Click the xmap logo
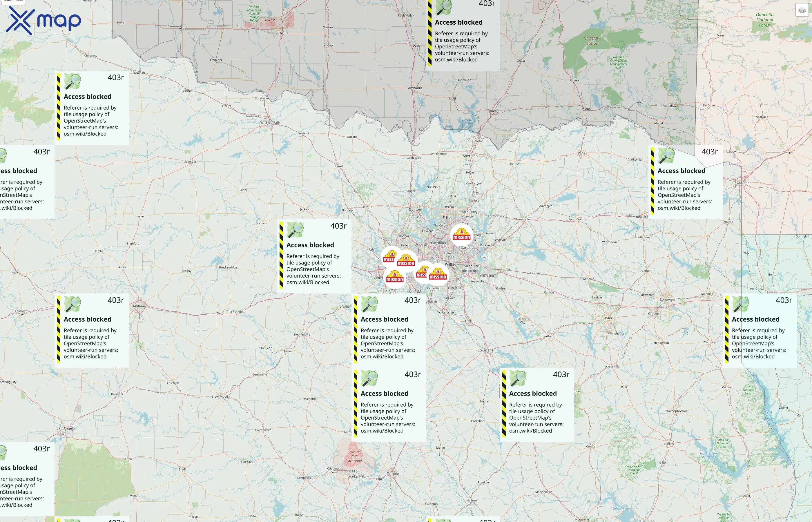The image size is (812, 522). [43, 20]
